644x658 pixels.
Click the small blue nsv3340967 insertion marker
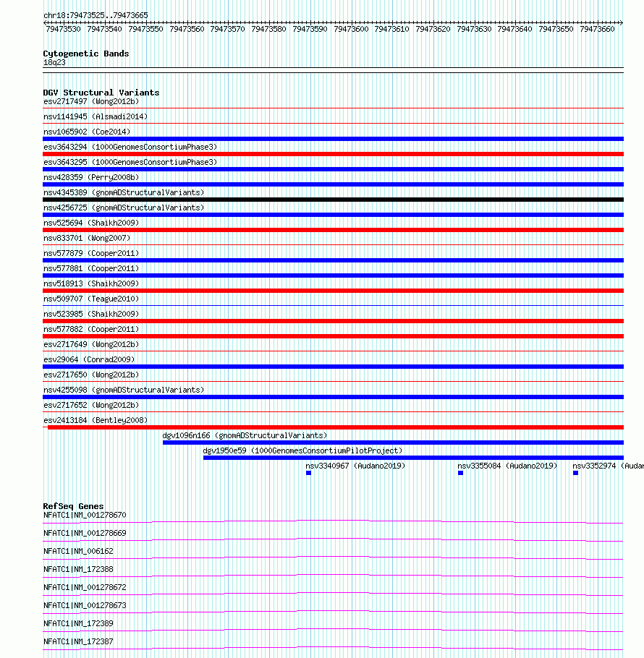click(x=308, y=473)
